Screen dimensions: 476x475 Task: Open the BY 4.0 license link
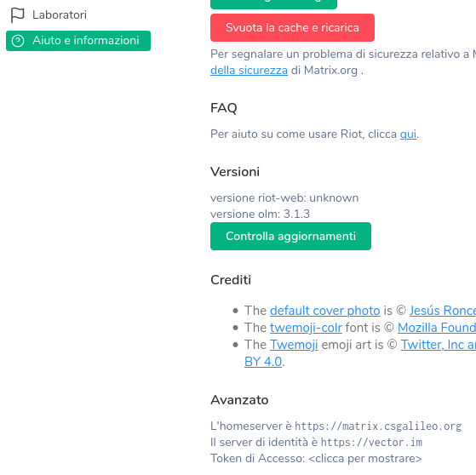[263, 362]
